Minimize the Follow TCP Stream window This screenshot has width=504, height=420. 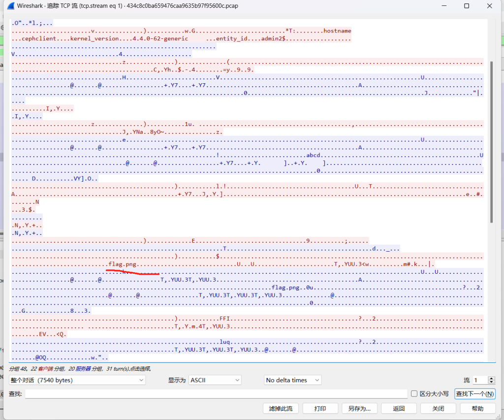[443, 6]
